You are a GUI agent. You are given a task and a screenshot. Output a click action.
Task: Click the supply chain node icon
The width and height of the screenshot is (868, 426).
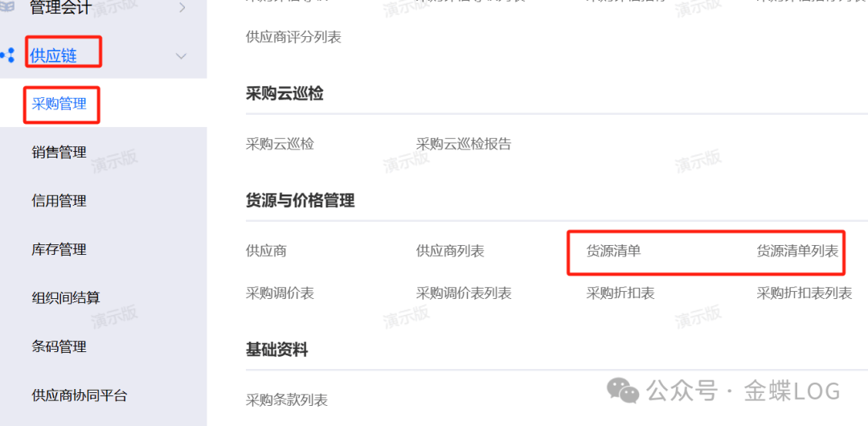point(8,55)
